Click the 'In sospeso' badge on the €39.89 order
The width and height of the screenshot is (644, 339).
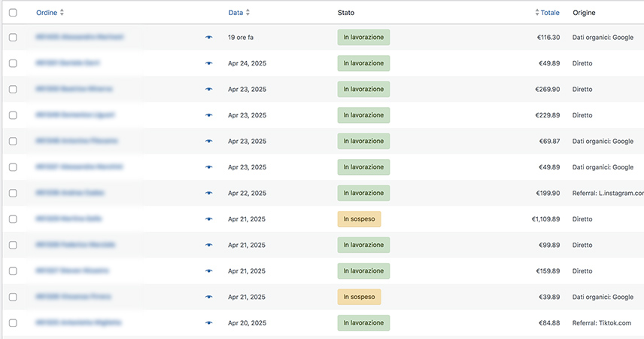pos(359,297)
